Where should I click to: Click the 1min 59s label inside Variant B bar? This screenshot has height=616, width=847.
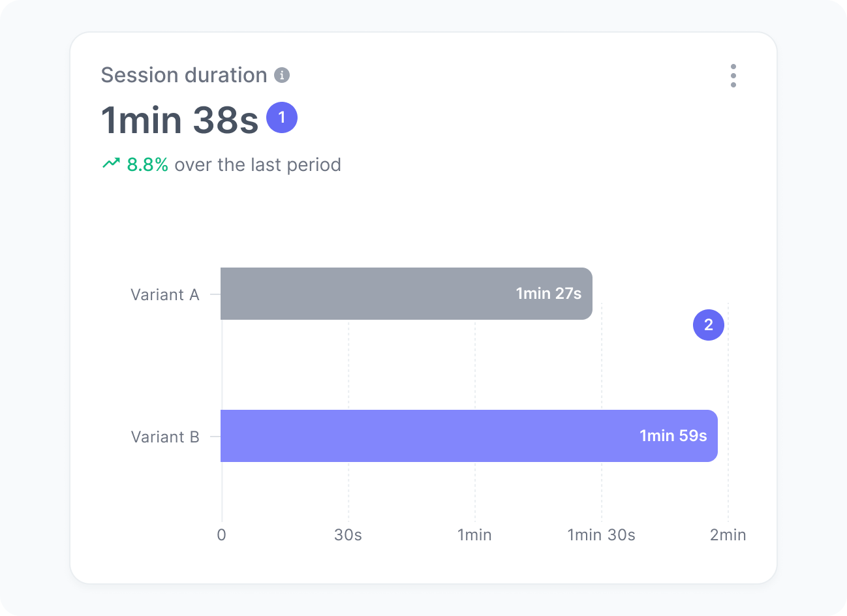pos(673,436)
